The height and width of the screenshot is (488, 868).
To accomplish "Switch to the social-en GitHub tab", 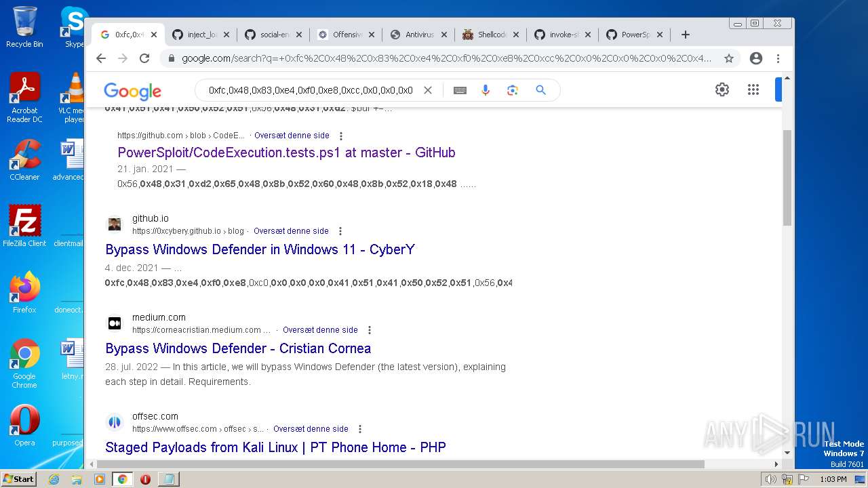I will (273, 35).
